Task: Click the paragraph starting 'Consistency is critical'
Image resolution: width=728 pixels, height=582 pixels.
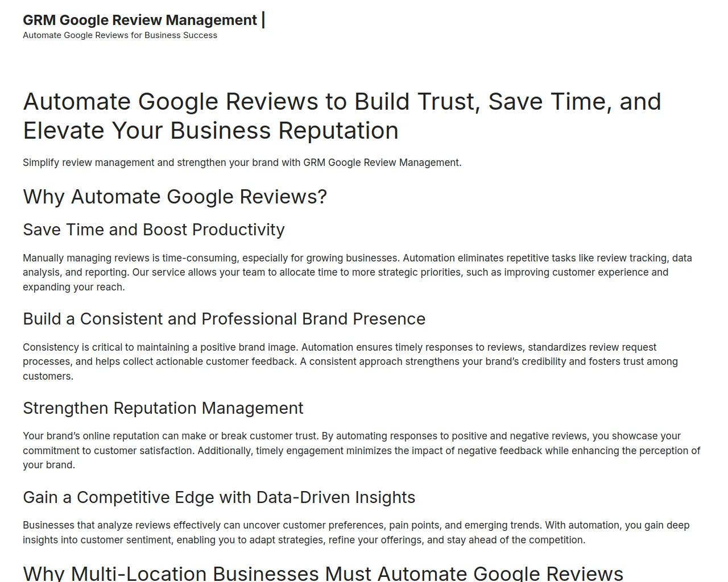Action: 350,361
